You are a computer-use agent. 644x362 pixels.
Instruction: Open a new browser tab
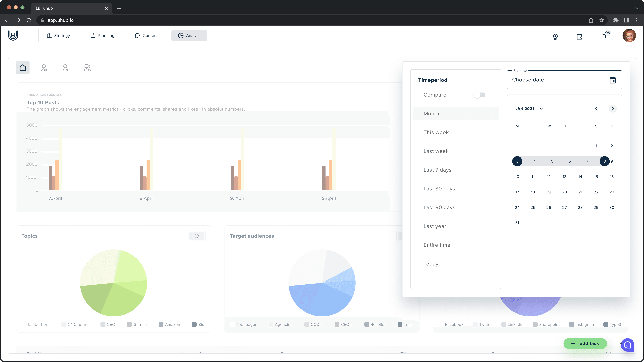(x=119, y=8)
